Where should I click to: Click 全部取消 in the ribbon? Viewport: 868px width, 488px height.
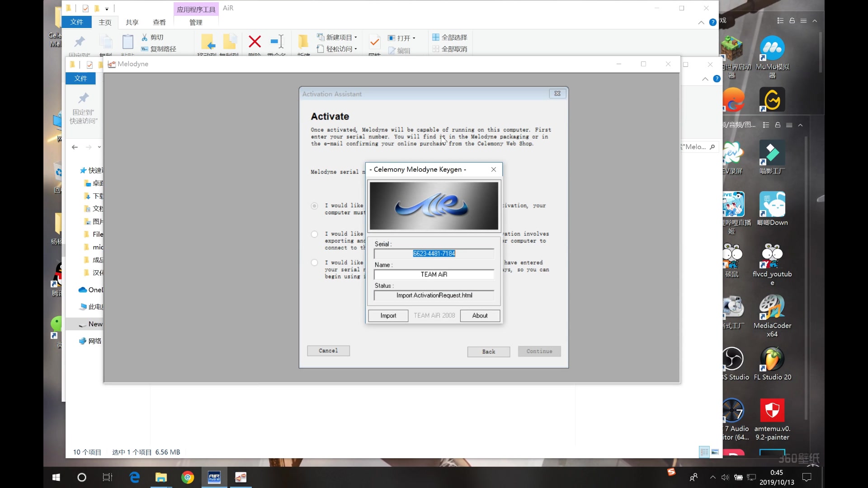(x=450, y=49)
